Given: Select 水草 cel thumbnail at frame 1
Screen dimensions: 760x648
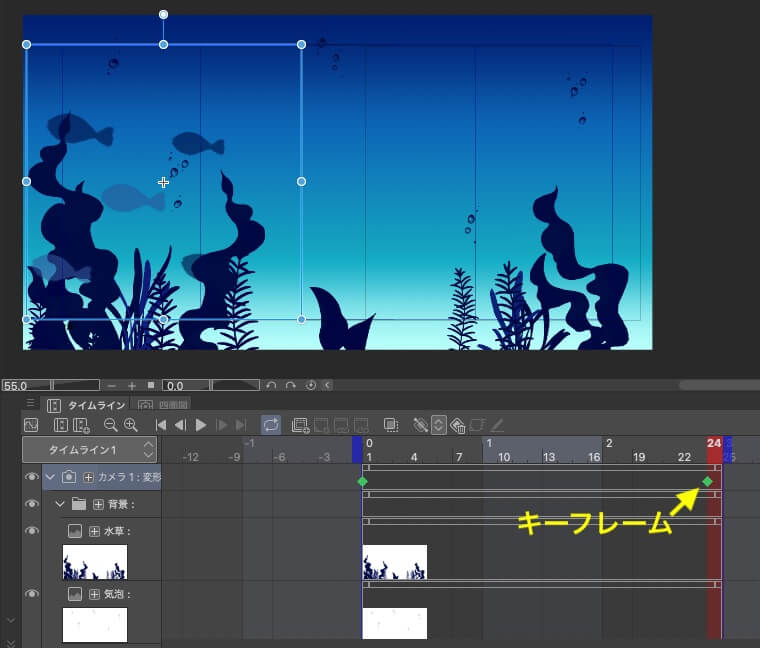Looking at the screenshot, I should [395, 562].
